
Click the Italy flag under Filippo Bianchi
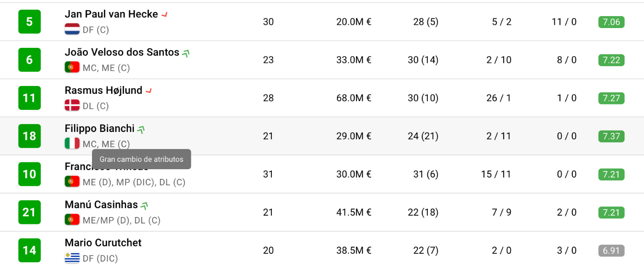coord(72,144)
